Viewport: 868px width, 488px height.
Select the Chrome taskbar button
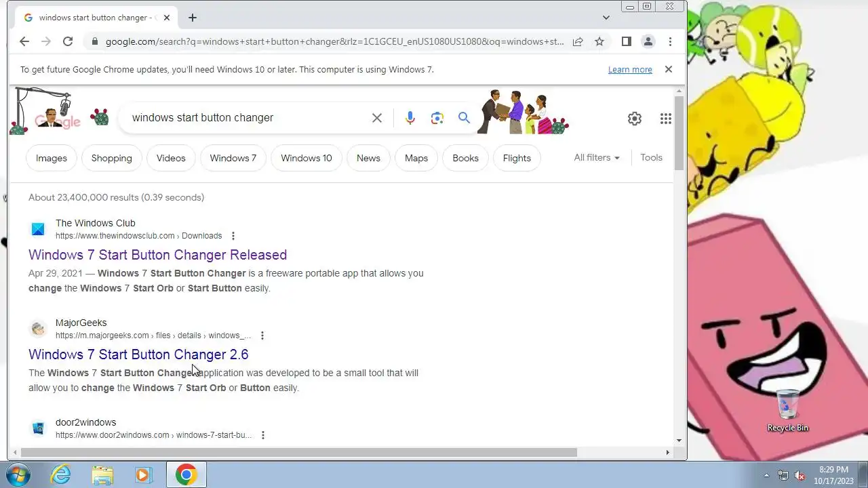[186, 474]
